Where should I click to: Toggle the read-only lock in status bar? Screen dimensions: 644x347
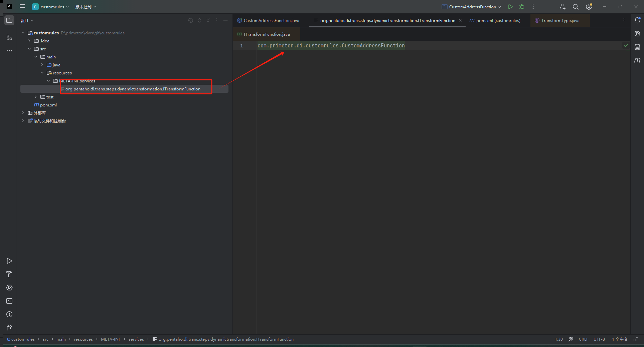coord(636,339)
